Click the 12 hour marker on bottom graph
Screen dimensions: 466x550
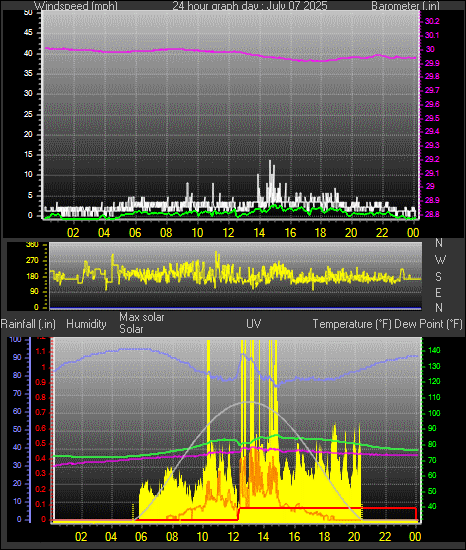233,536
